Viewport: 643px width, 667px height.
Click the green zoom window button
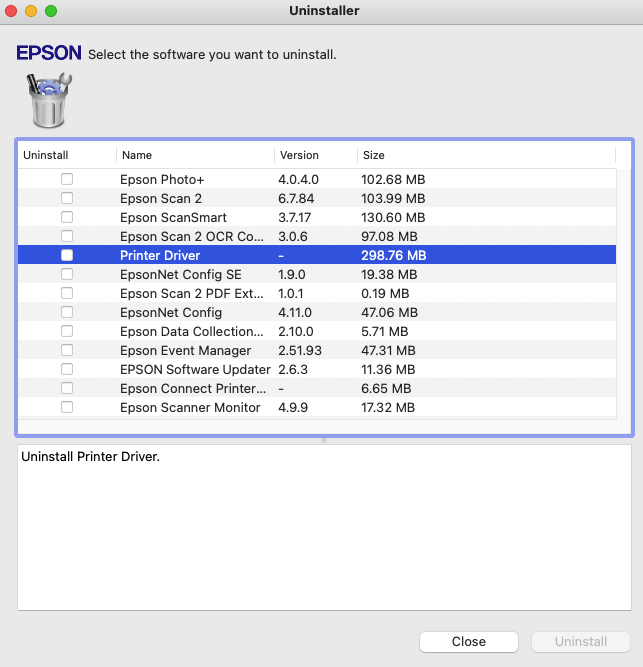coord(51,11)
